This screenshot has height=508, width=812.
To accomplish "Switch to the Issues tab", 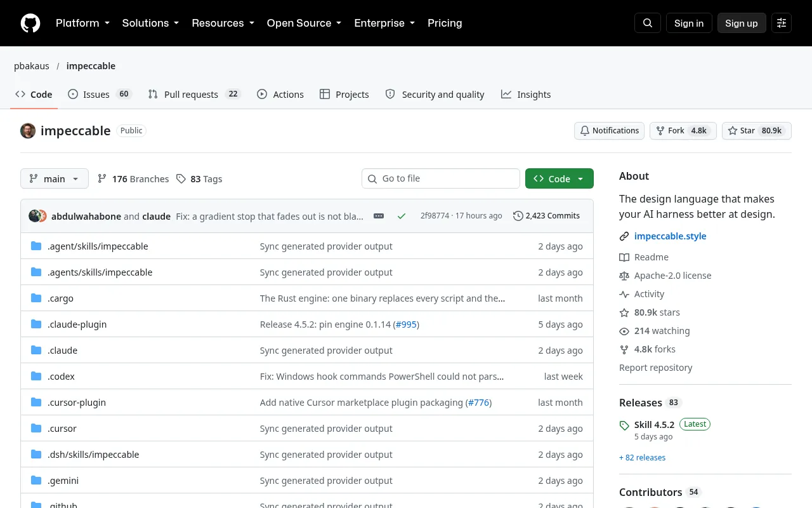I will click(99, 94).
